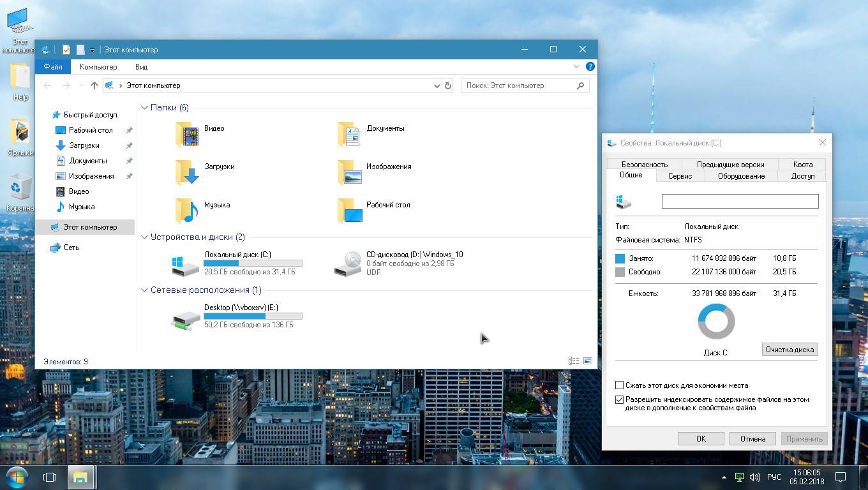Click the gray Свободно color swatch
Screen dimensions: 868x490
pos(620,272)
